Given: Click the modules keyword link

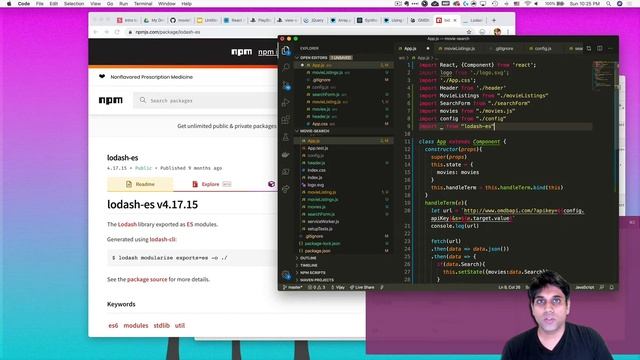Looking at the screenshot, I should (x=136, y=325).
